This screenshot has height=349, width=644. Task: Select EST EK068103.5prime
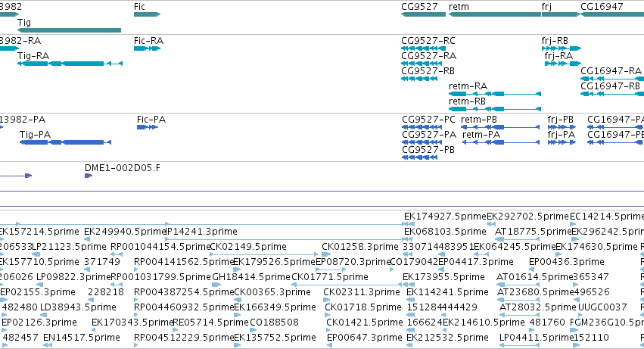(x=445, y=232)
